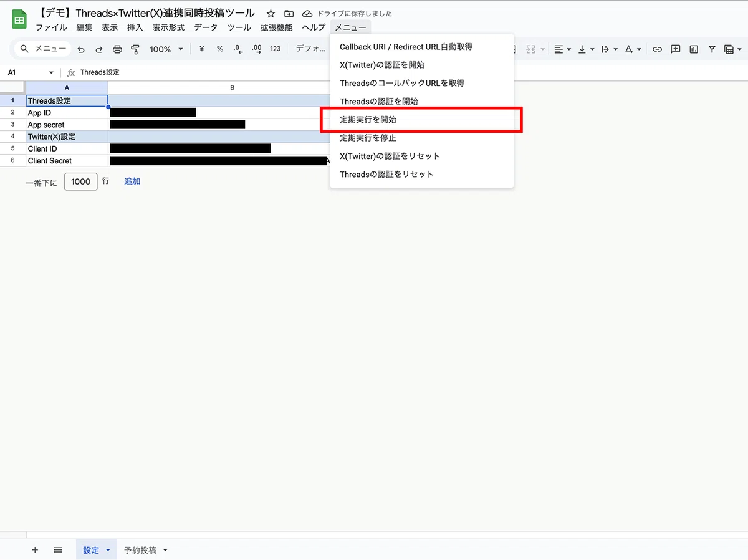Open the 100% zoom dropdown

pos(166,49)
